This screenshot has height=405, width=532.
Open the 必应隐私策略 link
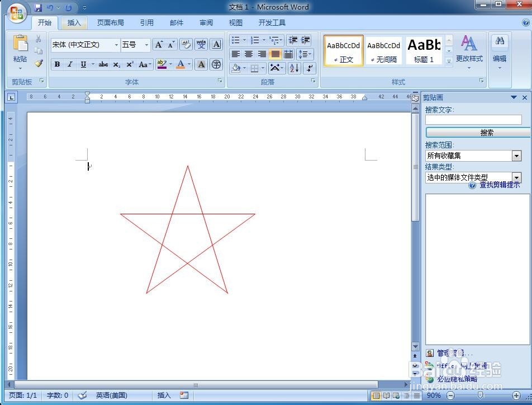(x=457, y=379)
